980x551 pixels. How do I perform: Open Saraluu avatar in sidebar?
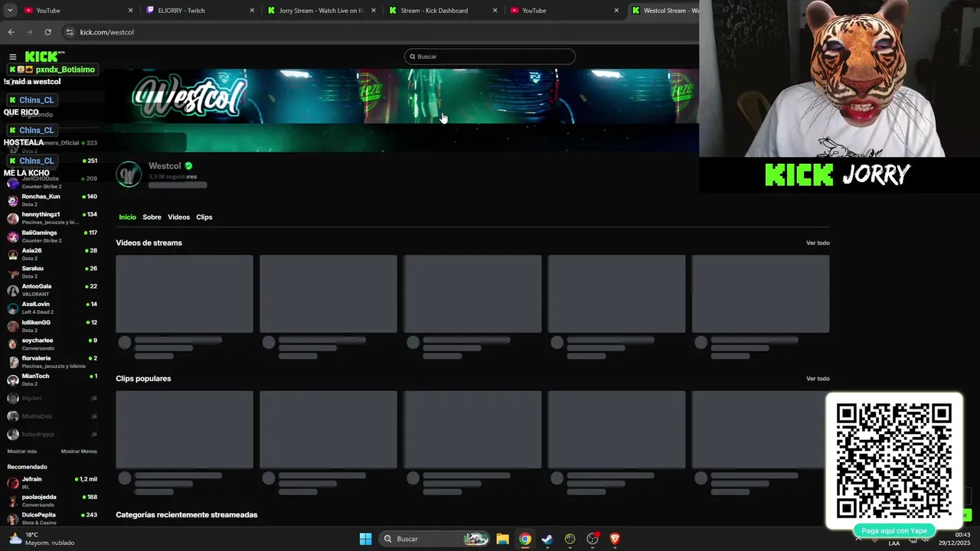click(13, 272)
